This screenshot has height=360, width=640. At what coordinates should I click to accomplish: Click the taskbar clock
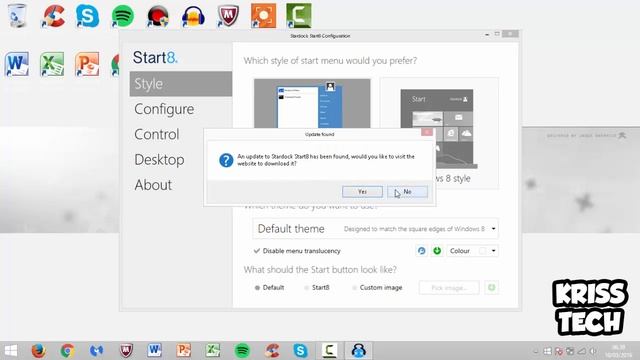tap(619, 351)
